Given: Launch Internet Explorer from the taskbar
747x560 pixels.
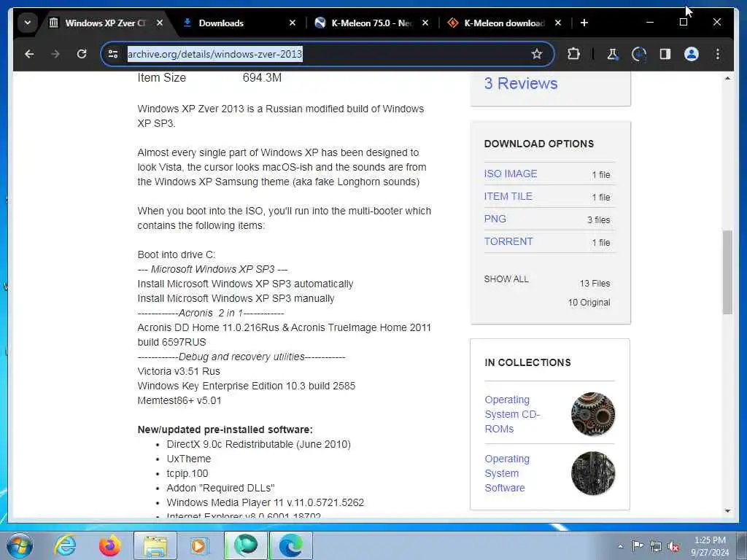Looking at the screenshot, I should point(65,545).
